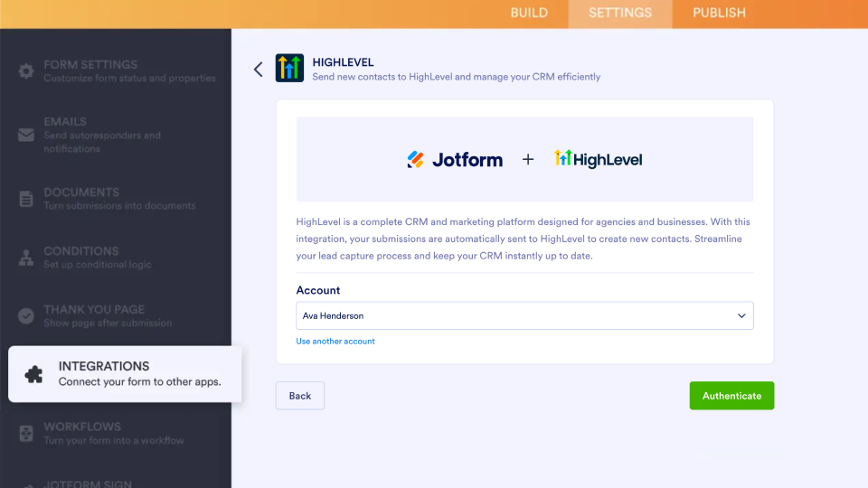The width and height of the screenshot is (868, 488).
Task: Click the HighLevel logo in banner
Action: (598, 159)
